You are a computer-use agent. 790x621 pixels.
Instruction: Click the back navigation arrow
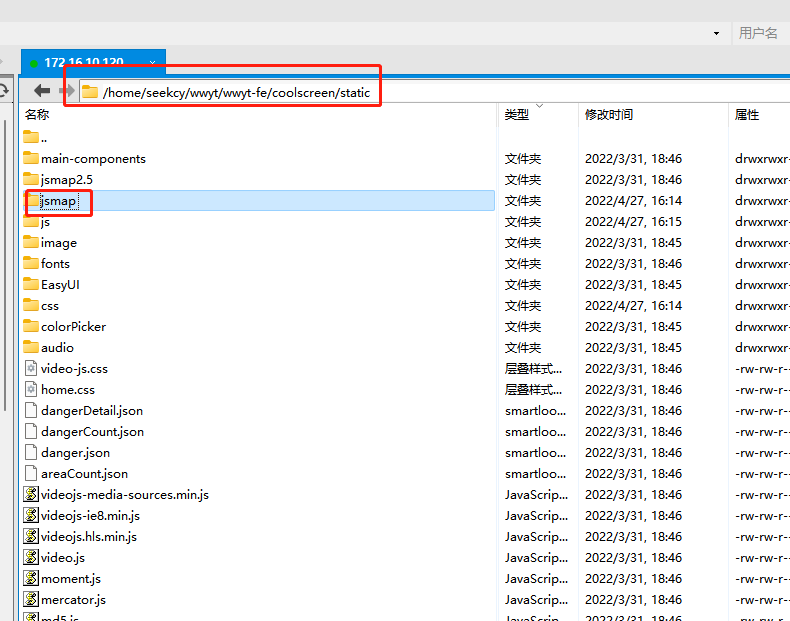[x=42, y=91]
